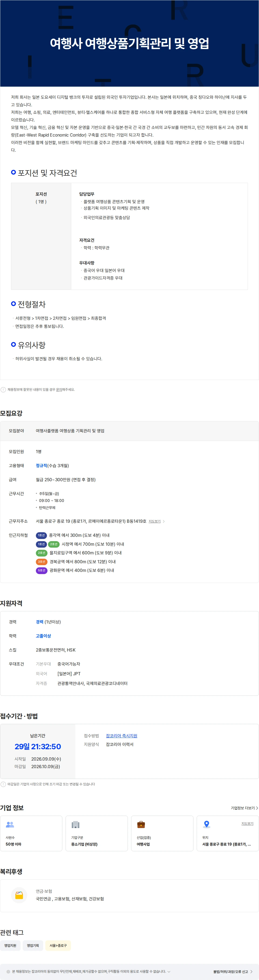Image resolution: width=259 pixels, height=980 pixels.
Task: Open 지도보기 link in the 위치 card
Action: [247, 823]
